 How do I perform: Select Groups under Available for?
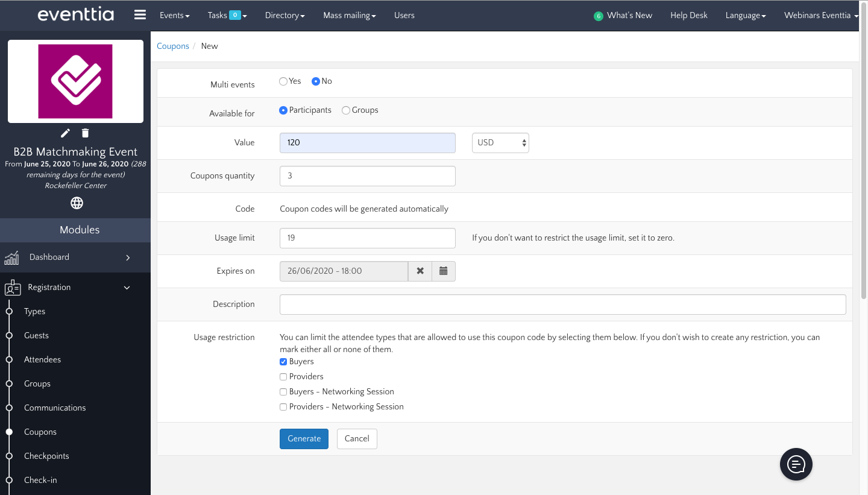(x=346, y=110)
